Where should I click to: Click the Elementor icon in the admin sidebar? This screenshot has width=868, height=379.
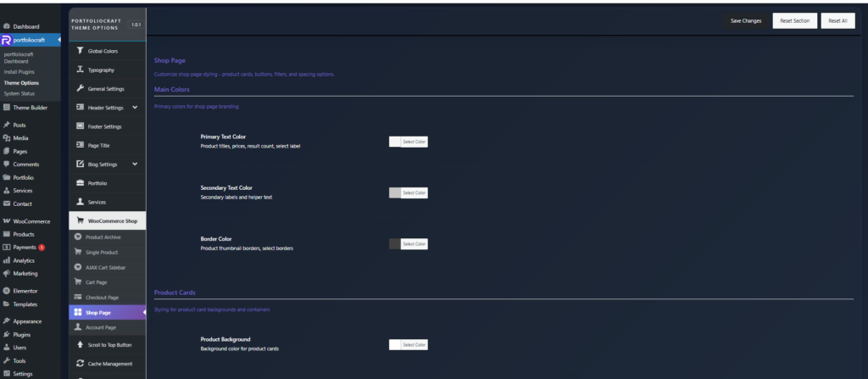click(x=7, y=291)
